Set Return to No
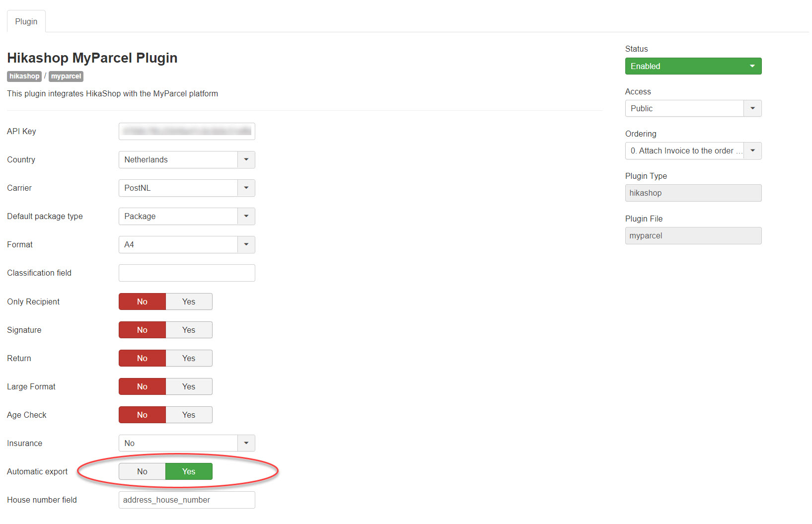 [x=142, y=358]
